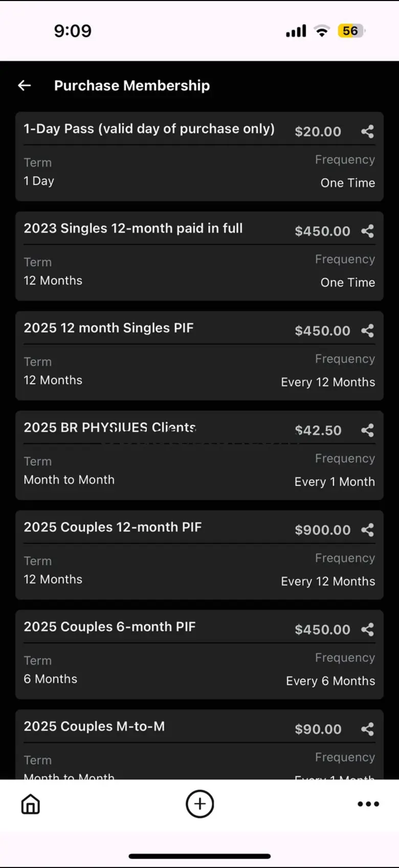Open the three-dot more menu

pos(368,804)
